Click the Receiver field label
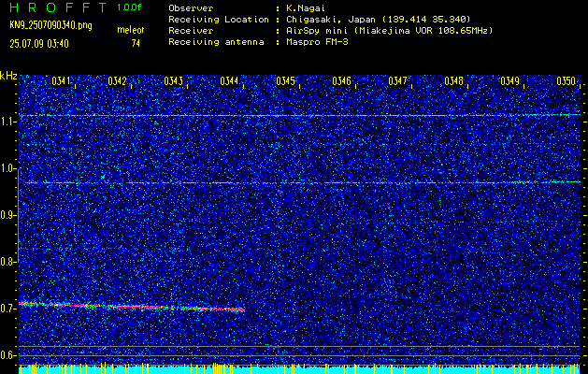 click(191, 31)
